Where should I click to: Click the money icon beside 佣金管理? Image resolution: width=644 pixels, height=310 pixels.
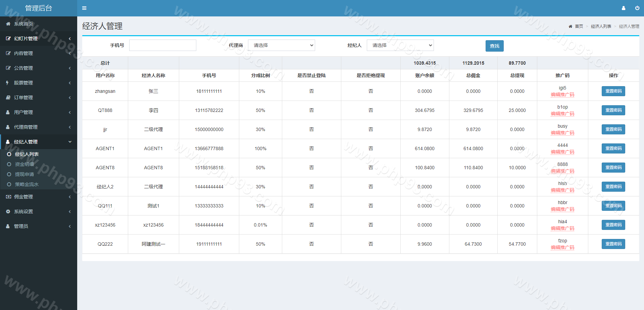point(8,197)
